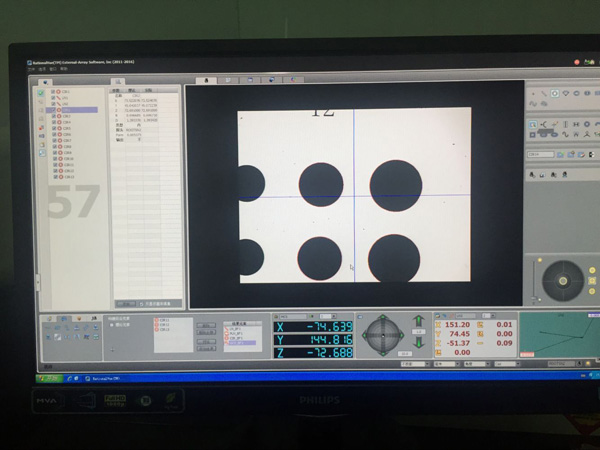Switch to the first tab above video view
The width and height of the screenshot is (600, 450).
click(207, 79)
